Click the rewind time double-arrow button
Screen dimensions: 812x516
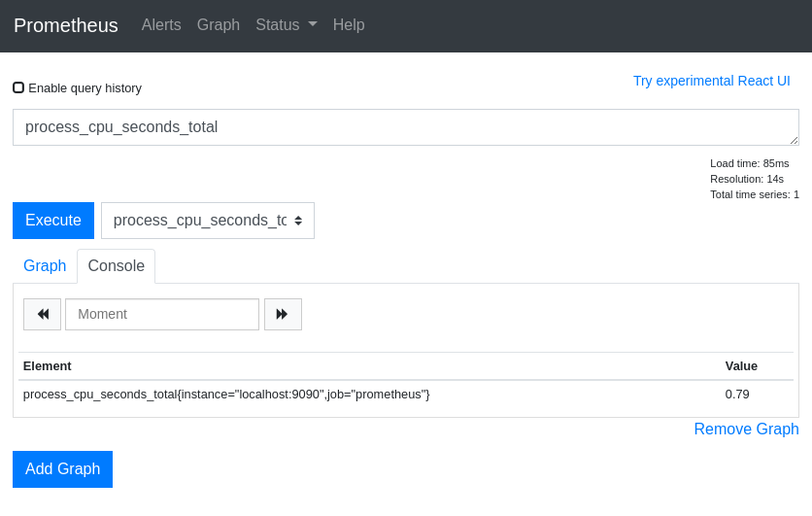(x=42, y=314)
